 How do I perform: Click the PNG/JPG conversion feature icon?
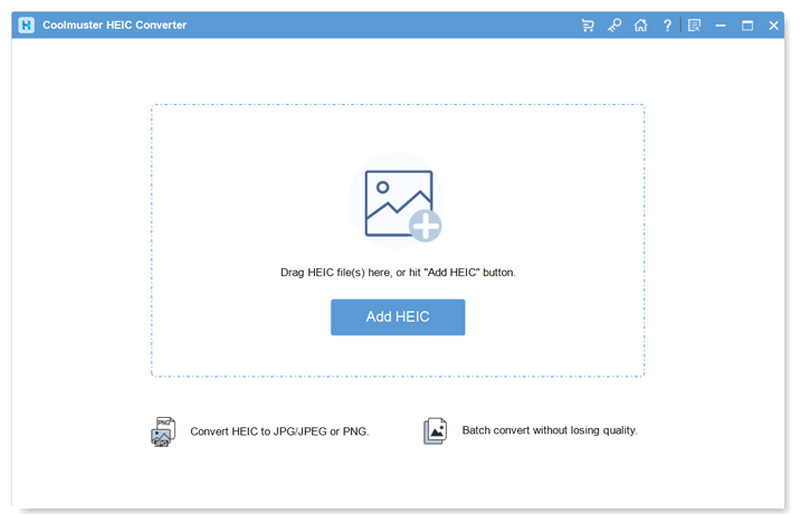(163, 432)
